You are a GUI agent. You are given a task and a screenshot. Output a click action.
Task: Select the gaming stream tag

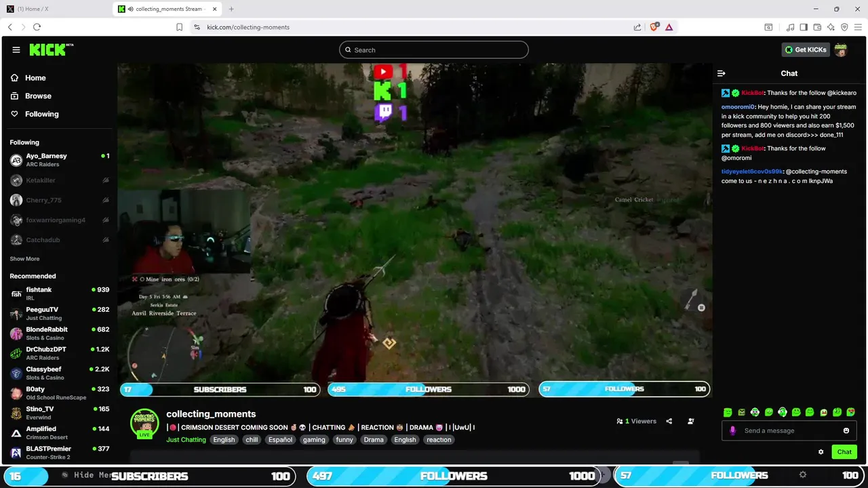tap(314, 440)
